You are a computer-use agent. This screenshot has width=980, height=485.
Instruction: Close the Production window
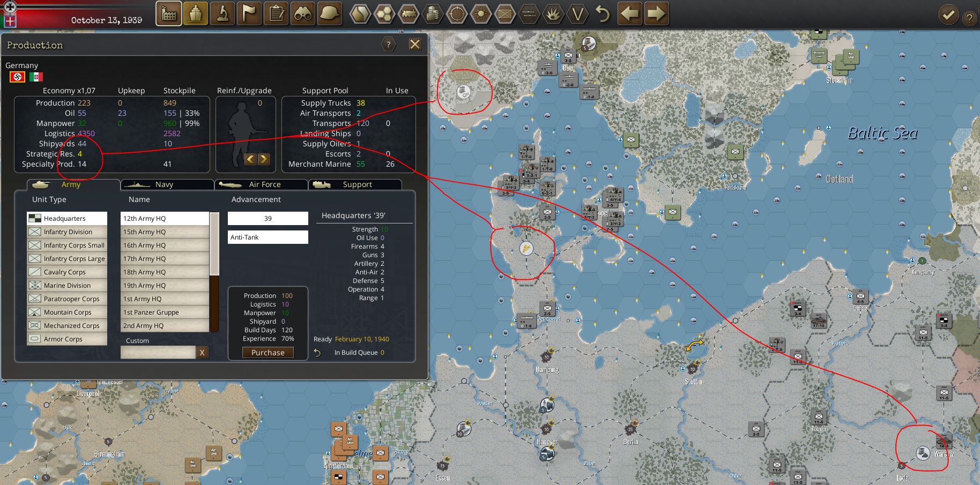[415, 44]
